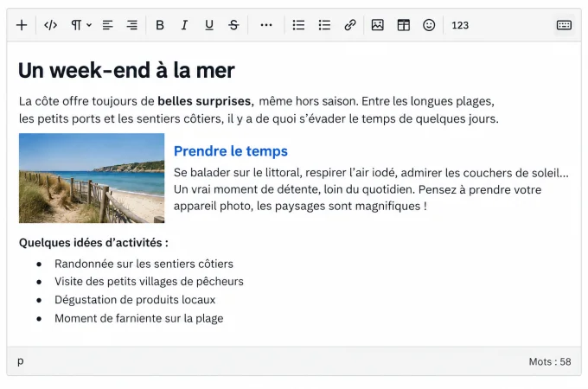The height and width of the screenshot is (389, 588).
Task: Toggle strikethrough formatting
Action: [x=233, y=25]
